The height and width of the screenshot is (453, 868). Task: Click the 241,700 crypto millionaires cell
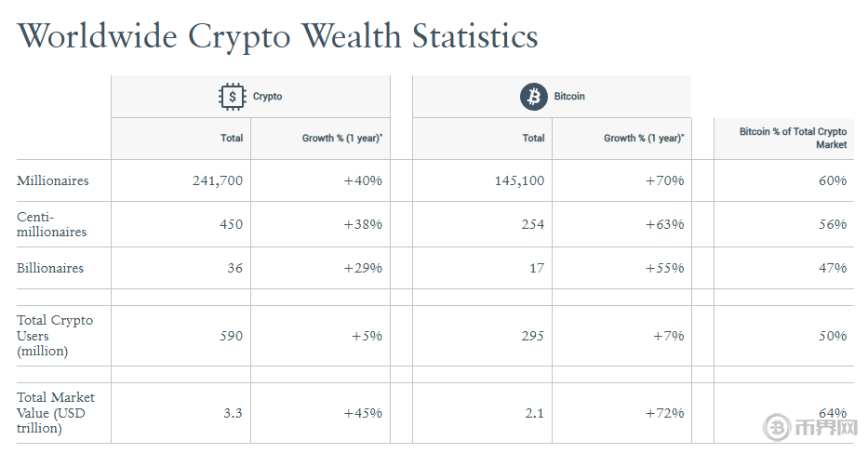coord(218,180)
